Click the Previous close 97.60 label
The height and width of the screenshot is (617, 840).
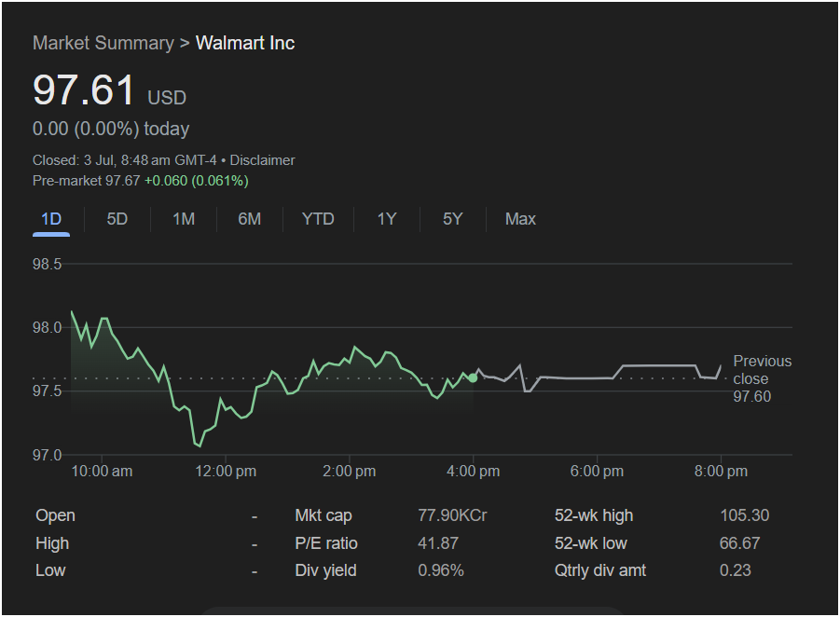coord(762,378)
